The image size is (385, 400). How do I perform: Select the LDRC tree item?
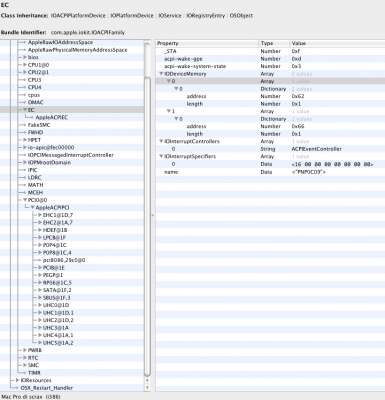pyautogui.click(x=35, y=177)
